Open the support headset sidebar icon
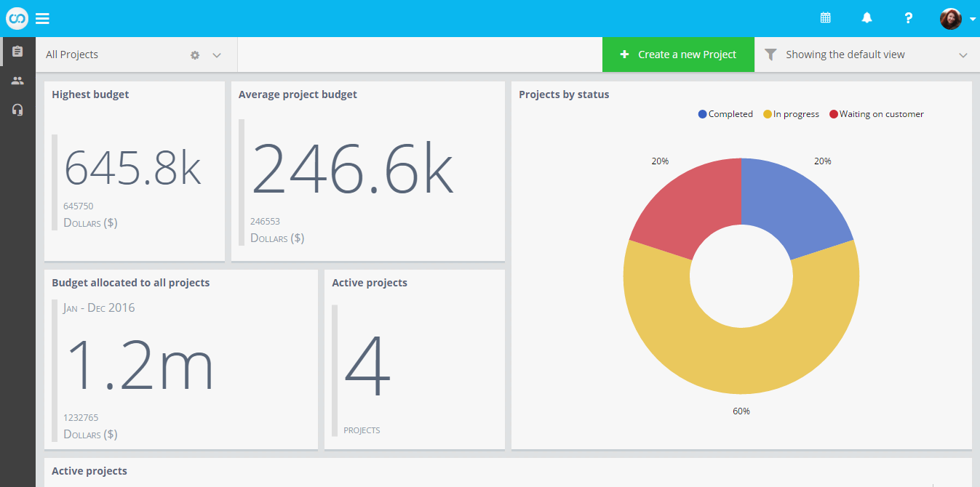This screenshot has width=980, height=487. click(17, 110)
